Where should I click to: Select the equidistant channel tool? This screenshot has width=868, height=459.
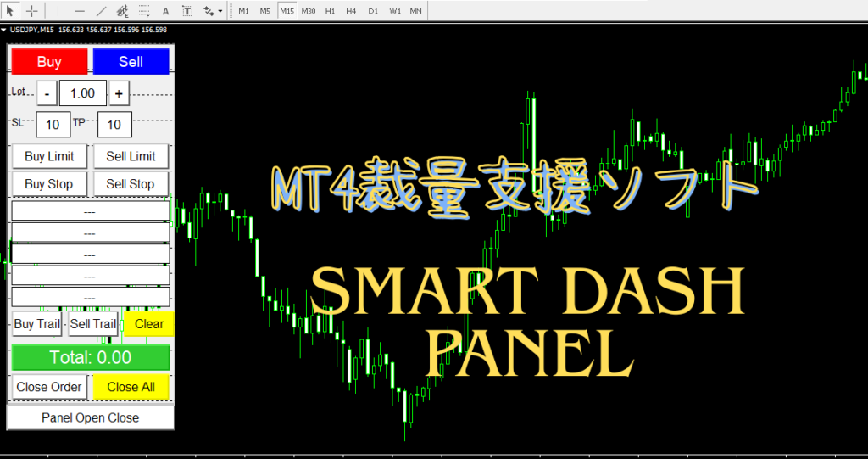tap(123, 11)
